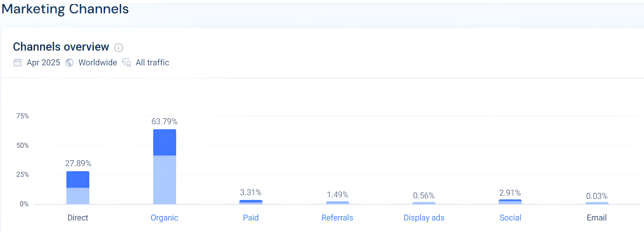Screen dimensions: 644x232
Task: Click the 27.89% value label
Action: 78,163
